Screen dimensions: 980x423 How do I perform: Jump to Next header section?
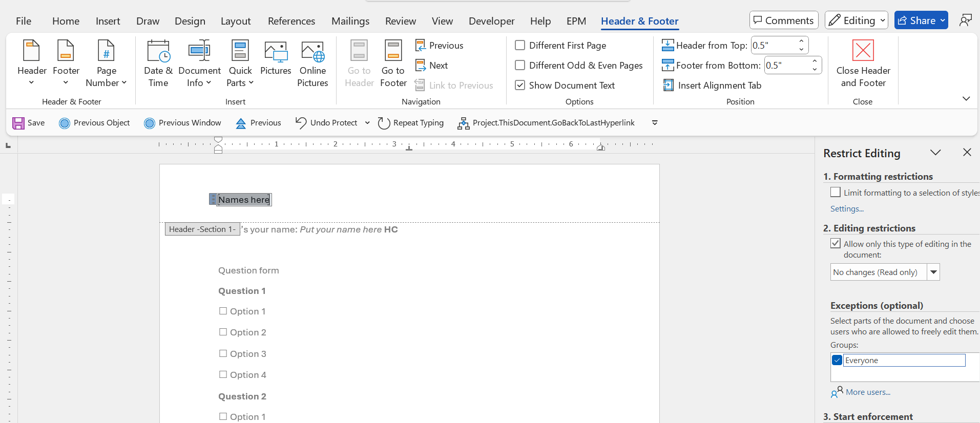click(x=432, y=65)
